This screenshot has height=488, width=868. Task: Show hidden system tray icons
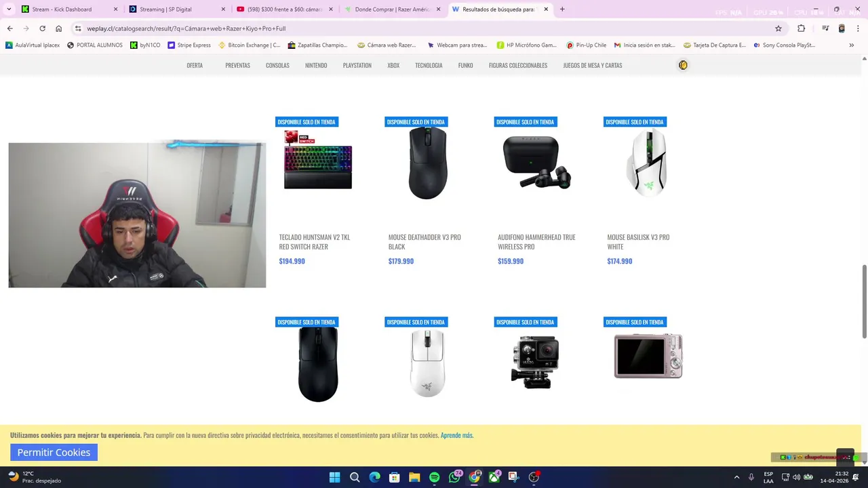(x=736, y=477)
